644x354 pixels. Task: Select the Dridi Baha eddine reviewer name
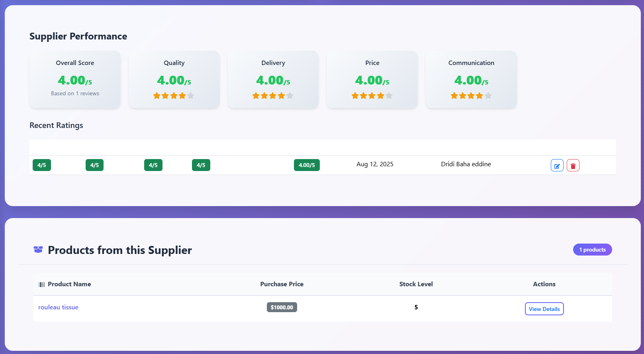(466, 164)
